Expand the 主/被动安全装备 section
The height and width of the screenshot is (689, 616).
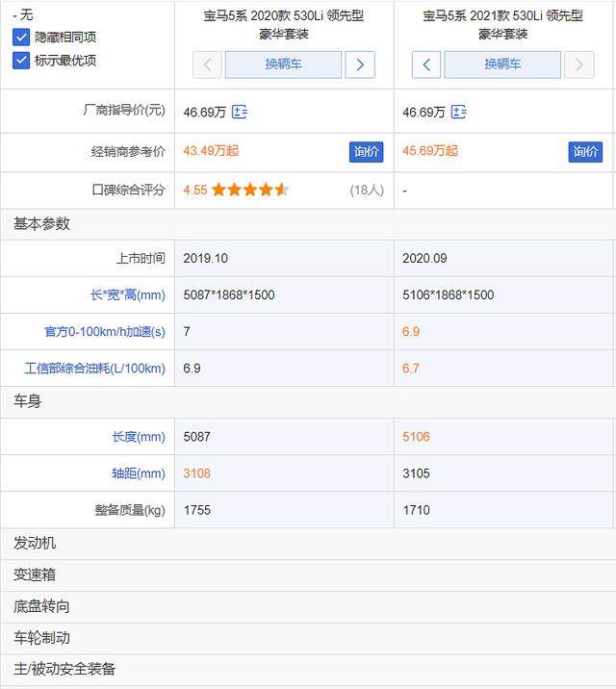tap(308, 669)
